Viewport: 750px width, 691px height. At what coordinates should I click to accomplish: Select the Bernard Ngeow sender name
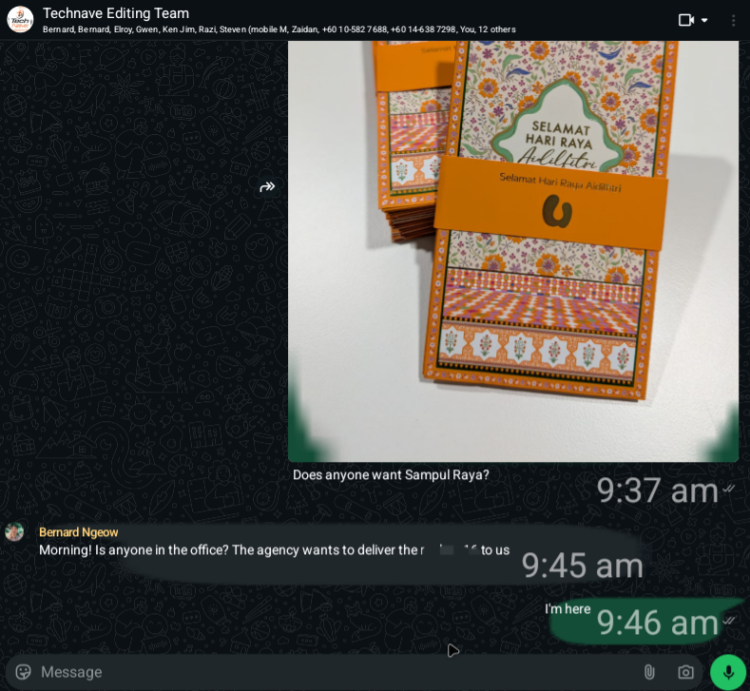pos(78,532)
